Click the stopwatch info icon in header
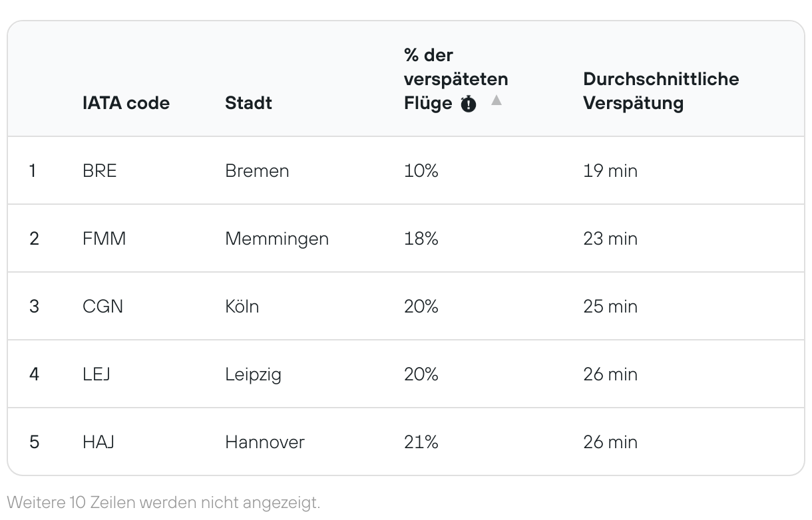Image resolution: width=812 pixels, height=520 pixels. [x=469, y=104]
